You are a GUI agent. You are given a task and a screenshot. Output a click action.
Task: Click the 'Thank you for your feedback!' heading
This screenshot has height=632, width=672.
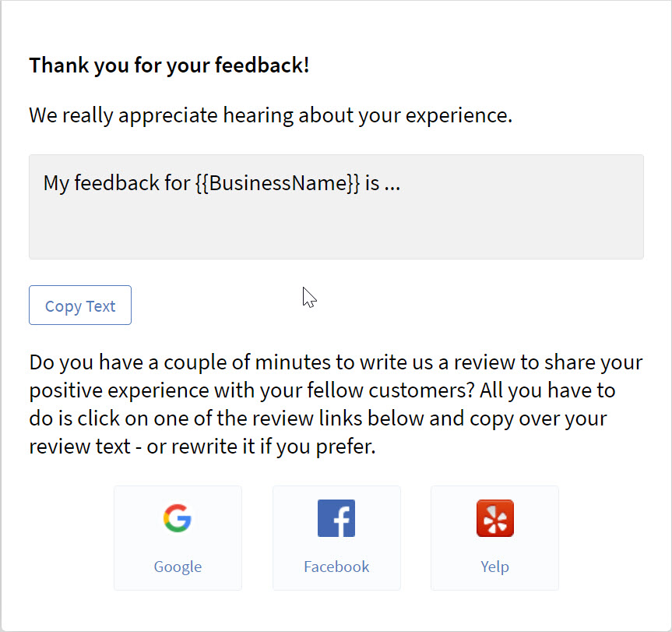point(169,65)
